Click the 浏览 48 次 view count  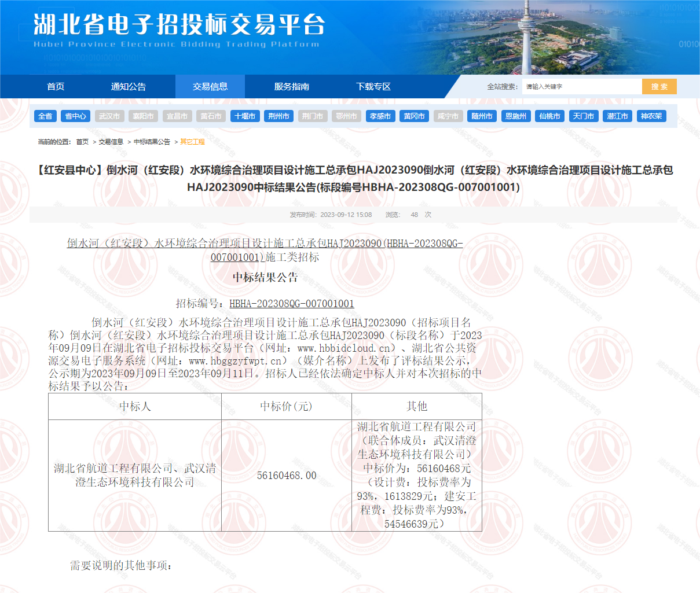point(408,215)
